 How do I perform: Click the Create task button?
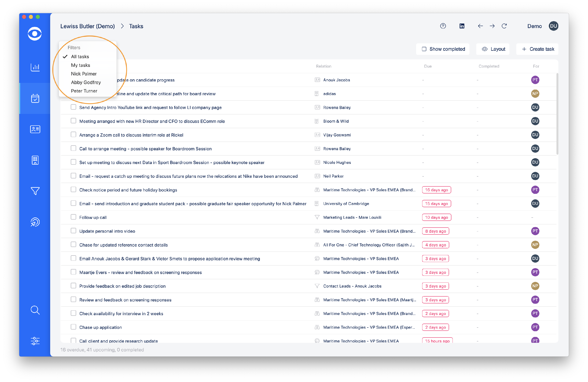[x=538, y=49]
